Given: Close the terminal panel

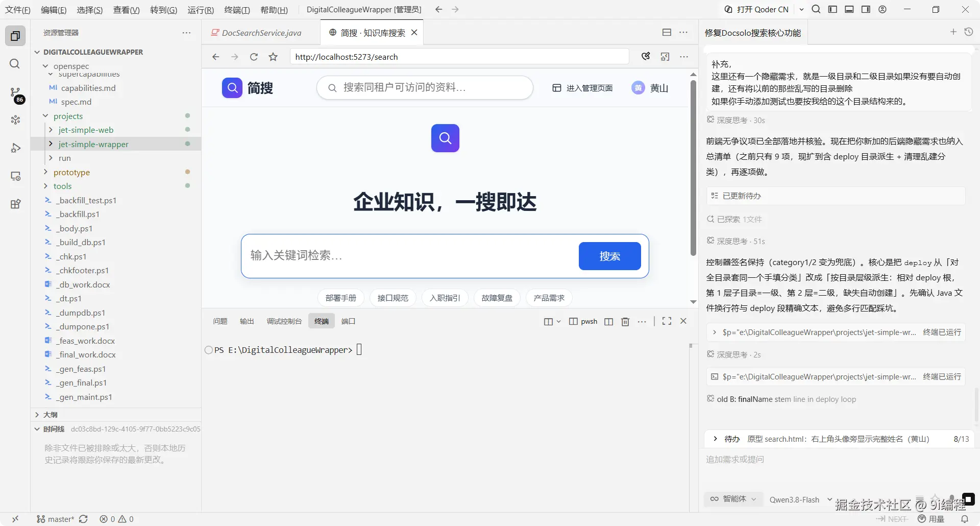Looking at the screenshot, I should tap(683, 321).
